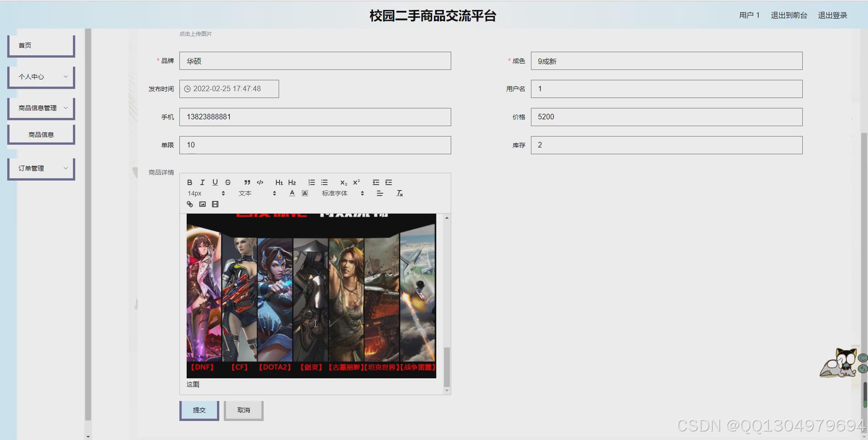Open text background color picker
The width and height of the screenshot is (868, 440).
click(x=304, y=193)
